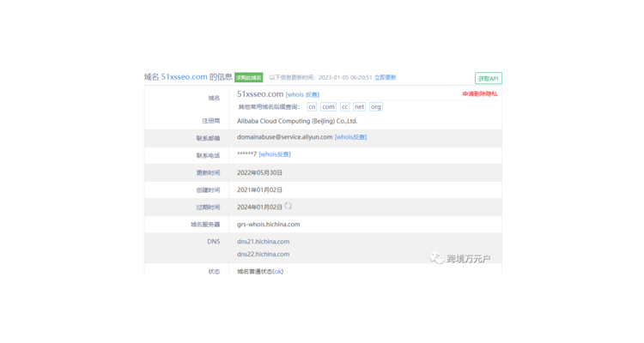Click email domainabuse@service.aliyun.com

pyautogui.click(x=284, y=137)
